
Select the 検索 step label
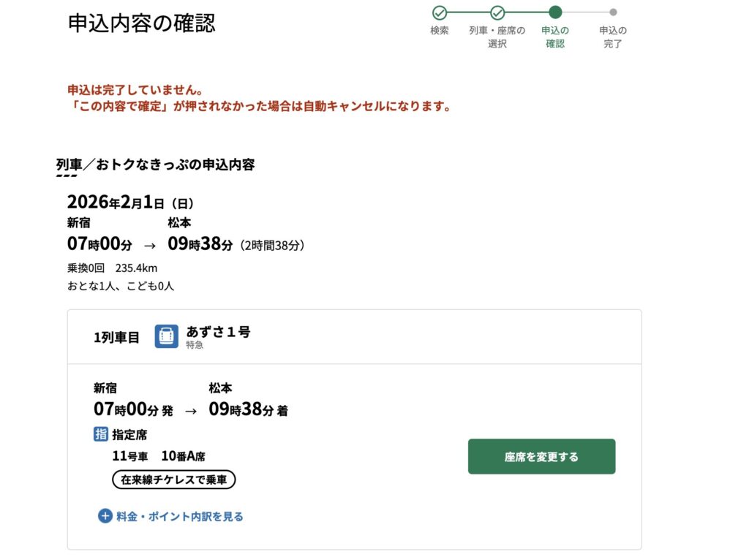(440, 31)
